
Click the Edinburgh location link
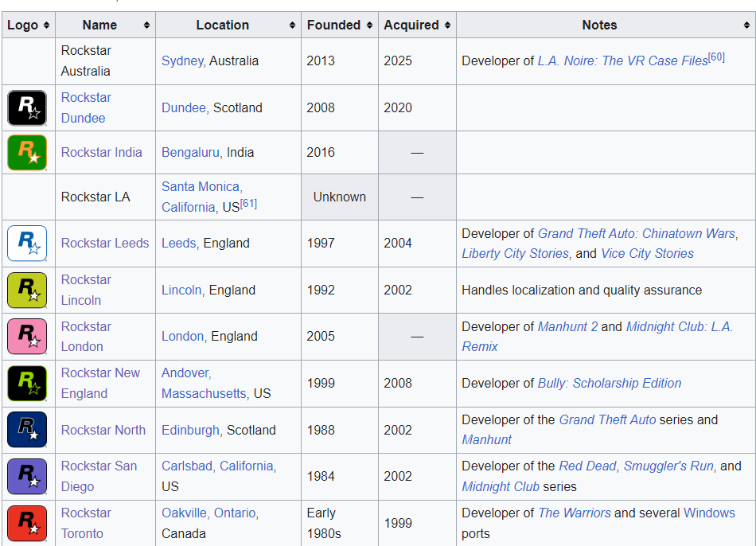[x=190, y=430]
